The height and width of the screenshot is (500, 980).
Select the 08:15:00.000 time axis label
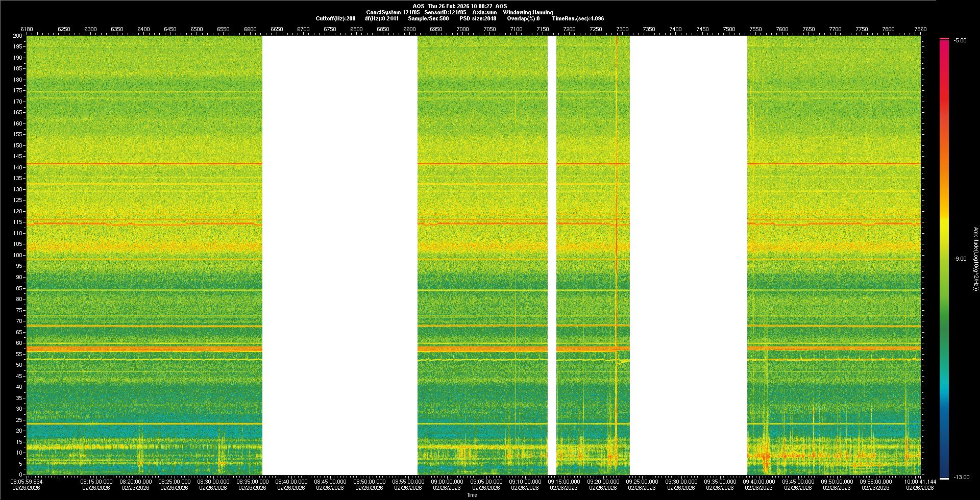point(96,482)
